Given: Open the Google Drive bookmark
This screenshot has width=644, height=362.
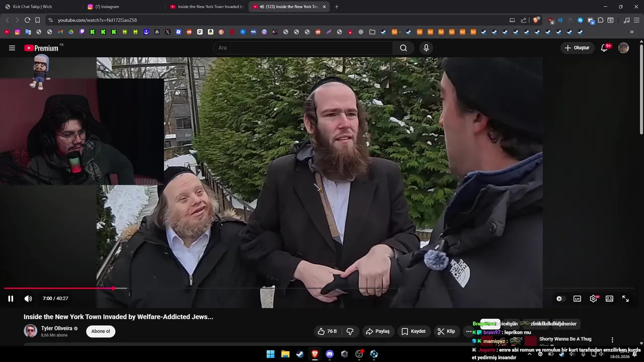Looking at the screenshot, I should click(71, 32).
